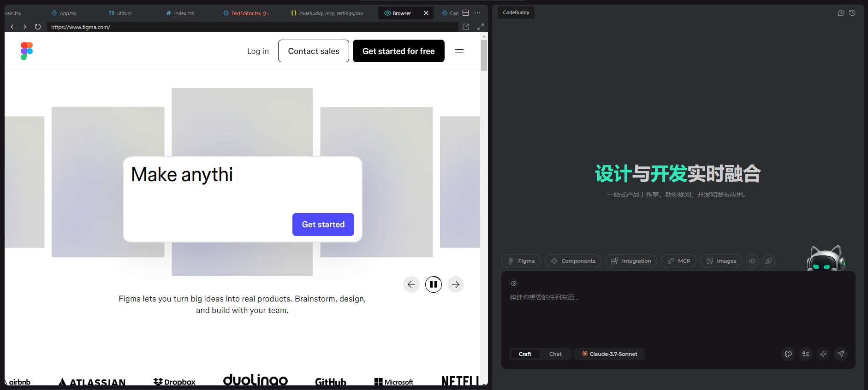
Task: Click the CodeBuddy prompt input area
Action: tap(678, 318)
